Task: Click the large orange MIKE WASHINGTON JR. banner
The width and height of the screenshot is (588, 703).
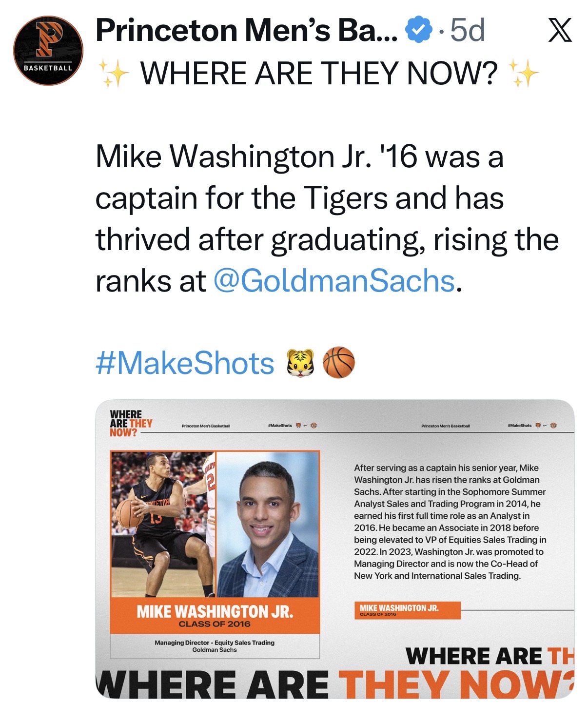Action: 215,616
